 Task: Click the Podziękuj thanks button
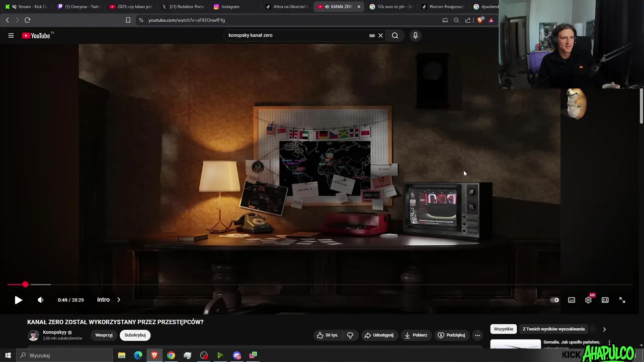(x=451, y=335)
